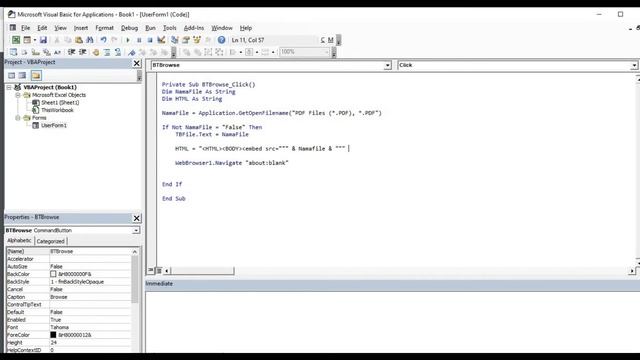Click View Object in Project pane
The width and height of the screenshot is (640, 360).
tap(22, 76)
